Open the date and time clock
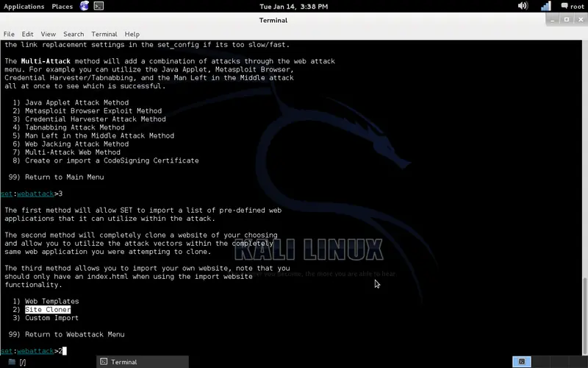588x368 pixels. 293,7
